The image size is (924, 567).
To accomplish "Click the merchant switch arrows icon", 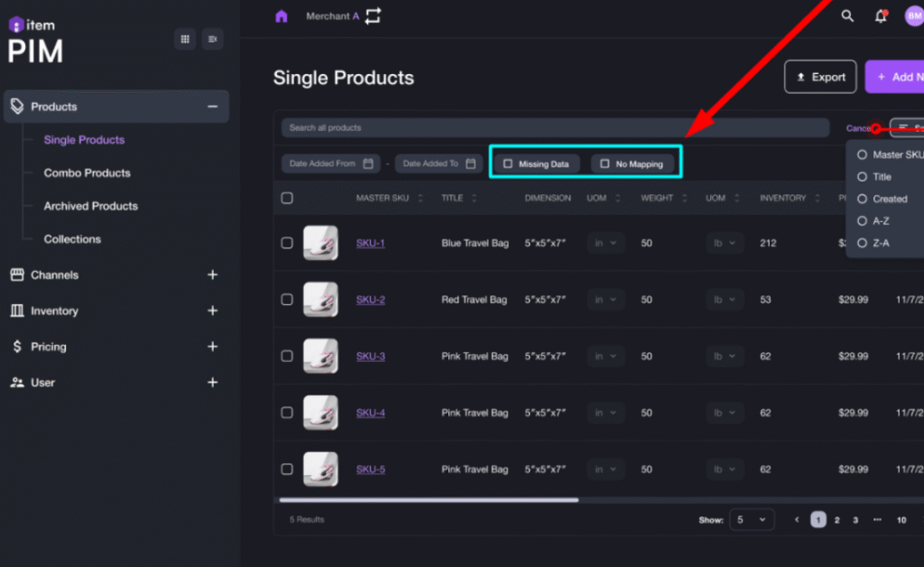I will tap(374, 16).
